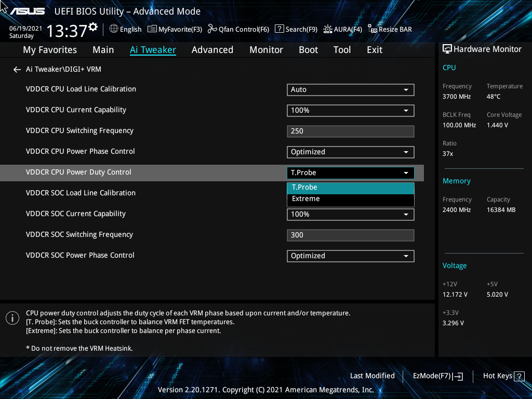Image resolution: width=532 pixels, height=399 pixels.
Task: Click the Last Modified button
Action: pos(372,376)
